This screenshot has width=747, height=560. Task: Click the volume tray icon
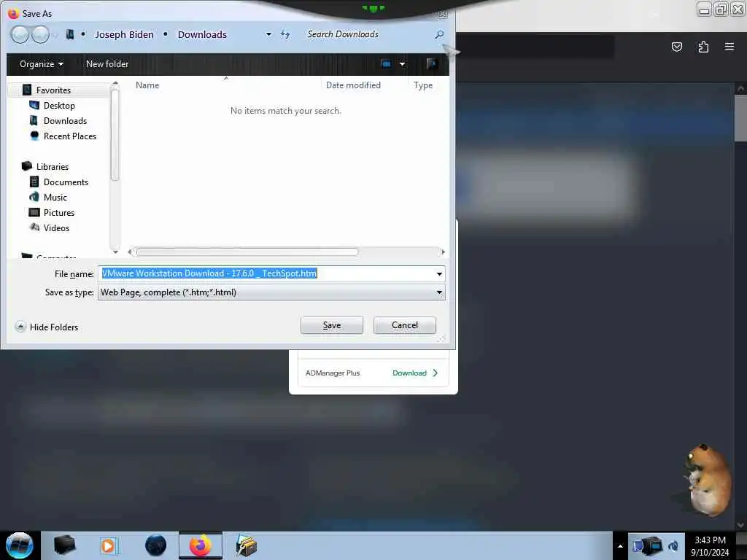[673, 545]
